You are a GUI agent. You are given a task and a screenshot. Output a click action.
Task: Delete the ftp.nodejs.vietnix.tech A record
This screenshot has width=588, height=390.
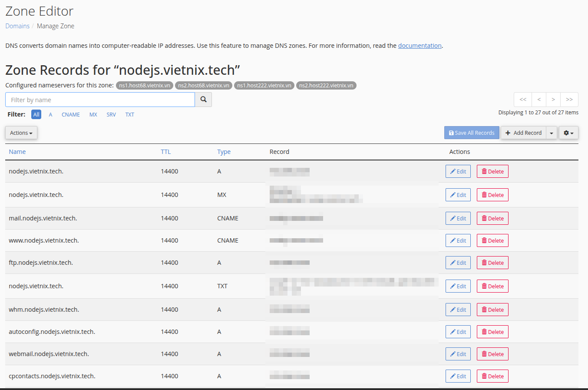tap(492, 263)
